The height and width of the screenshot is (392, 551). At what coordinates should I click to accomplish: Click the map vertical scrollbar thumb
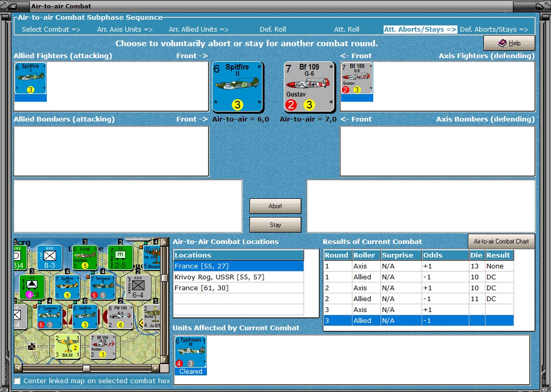point(164,278)
